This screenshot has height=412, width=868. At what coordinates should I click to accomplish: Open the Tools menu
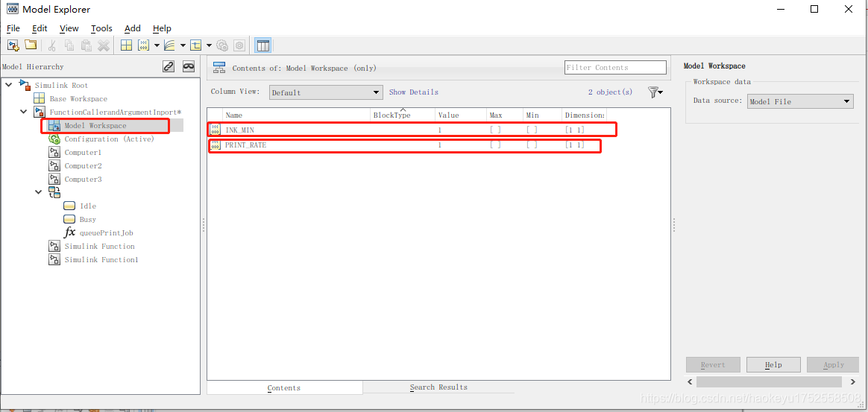(102, 28)
